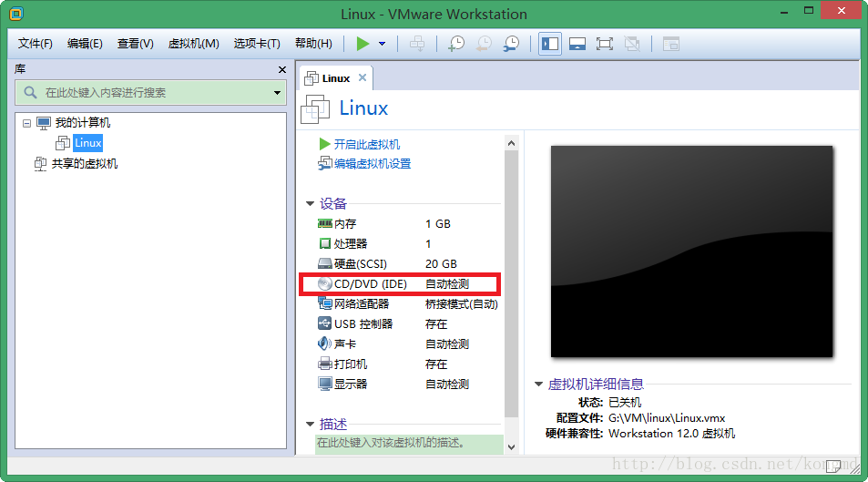868x482 pixels.
Task: Click the 编辑虚拟机设置 link
Action: [x=373, y=164]
